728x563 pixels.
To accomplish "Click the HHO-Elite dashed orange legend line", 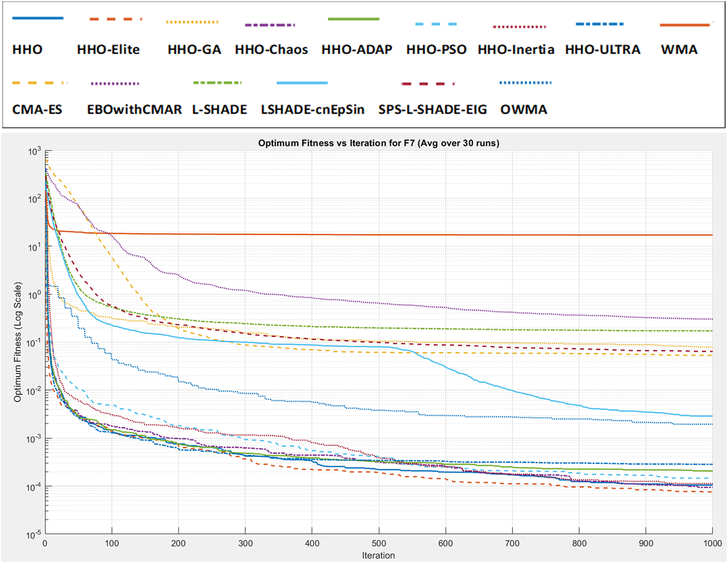I will [115, 19].
